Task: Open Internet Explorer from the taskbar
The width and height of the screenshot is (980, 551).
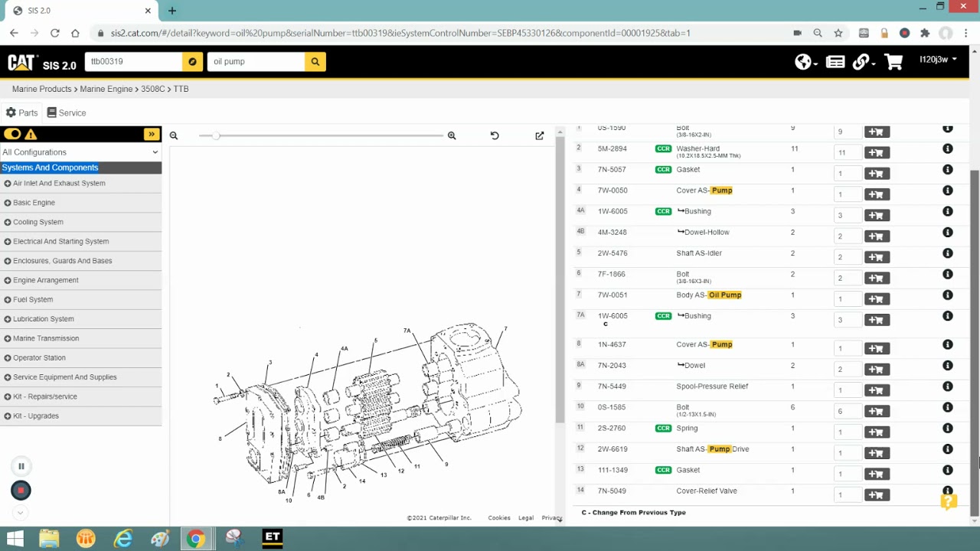Action: (123, 539)
